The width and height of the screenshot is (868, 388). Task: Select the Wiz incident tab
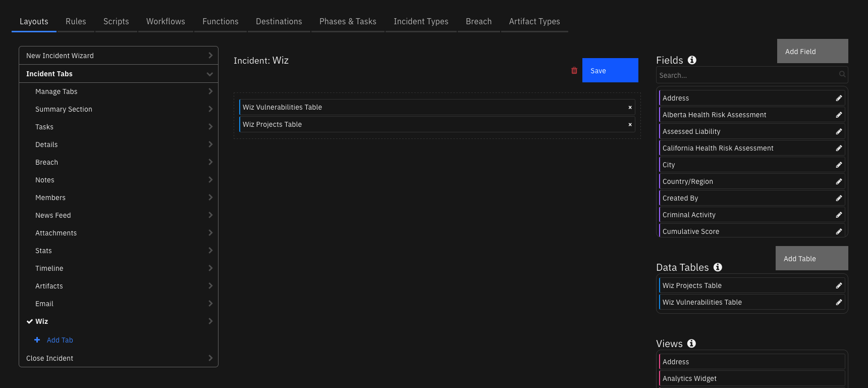point(119,321)
